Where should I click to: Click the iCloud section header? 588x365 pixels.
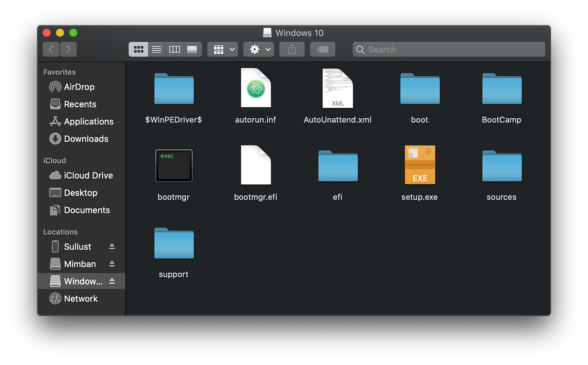pyautogui.click(x=55, y=161)
